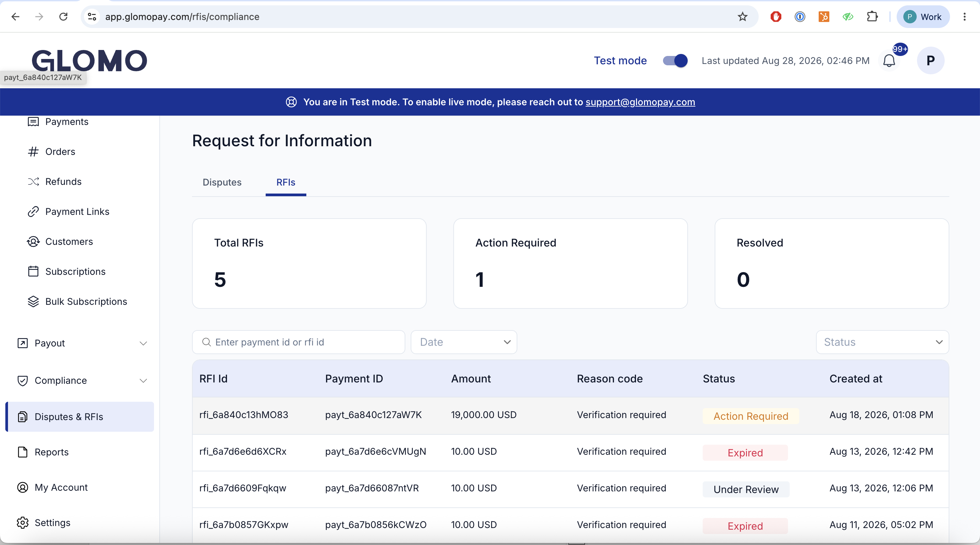Image resolution: width=980 pixels, height=545 pixels.
Task: Open RFI rfi_6a7b0857GKxpw
Action: click(x=244, y=525)
